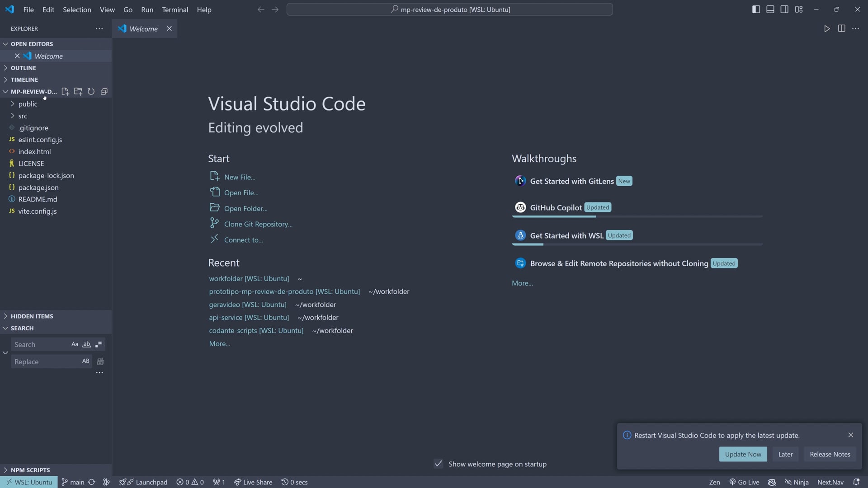The width and height of the screenshot is (868, 488).
Task: Click Go Live in status bar
Action: pos(744,482)
